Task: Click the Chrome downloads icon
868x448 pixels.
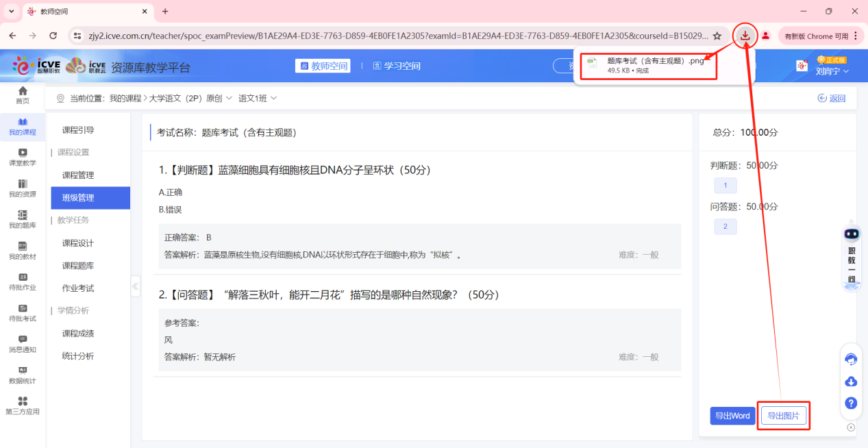Action: (745, 36)
